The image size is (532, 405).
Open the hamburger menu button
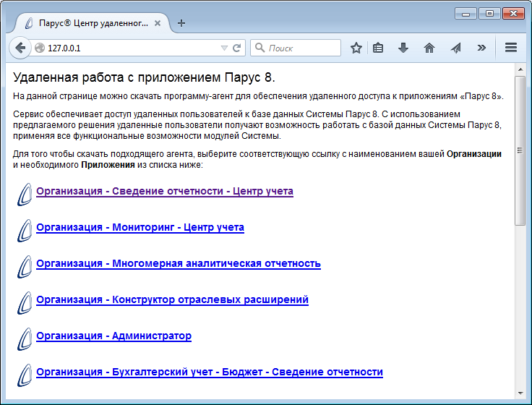pos(511,48)
